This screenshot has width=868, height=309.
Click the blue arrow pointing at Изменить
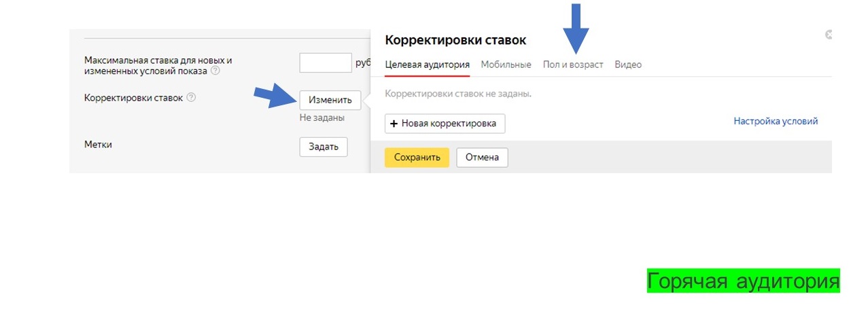274,97
